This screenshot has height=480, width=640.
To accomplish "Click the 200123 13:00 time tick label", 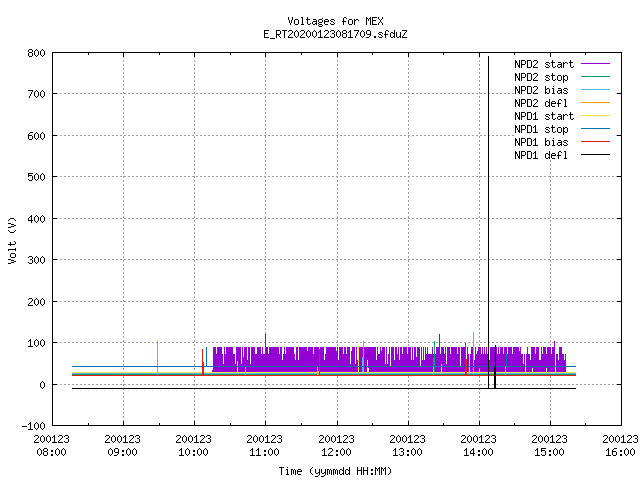I will [407, 445].
